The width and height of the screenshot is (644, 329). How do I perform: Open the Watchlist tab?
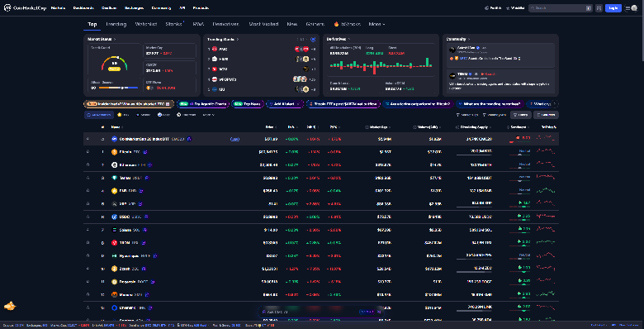[x=146, y=24]
